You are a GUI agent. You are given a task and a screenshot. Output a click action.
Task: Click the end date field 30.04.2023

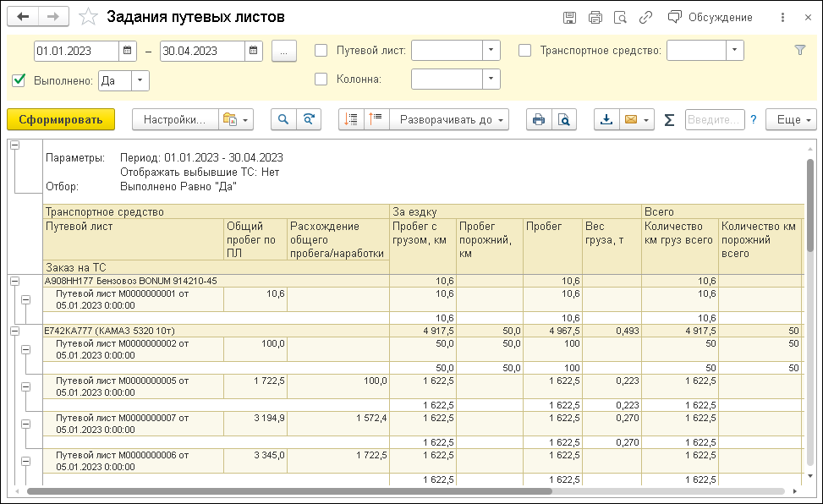click(203, 51)
